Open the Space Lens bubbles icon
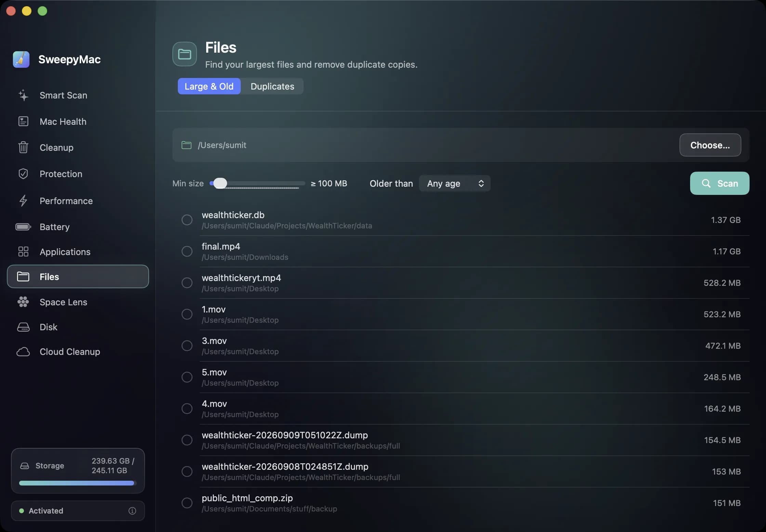 coord(23,302)
